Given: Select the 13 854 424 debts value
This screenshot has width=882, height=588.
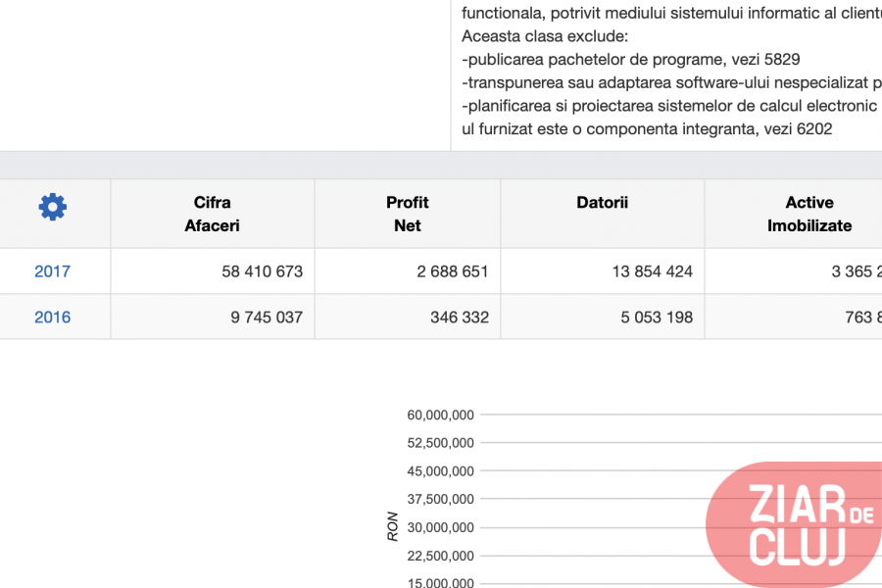Looking at the screenshot, I should [x=653, y=271].
